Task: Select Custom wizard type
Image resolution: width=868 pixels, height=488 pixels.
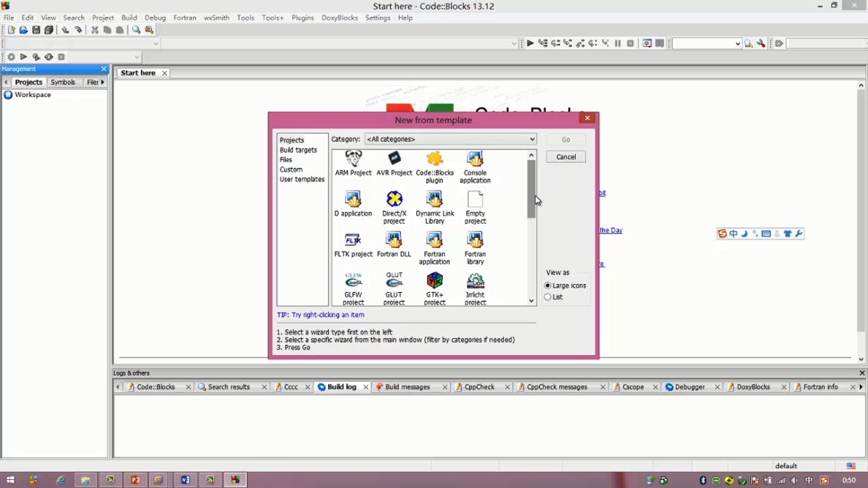Action: tap(291, 169)
